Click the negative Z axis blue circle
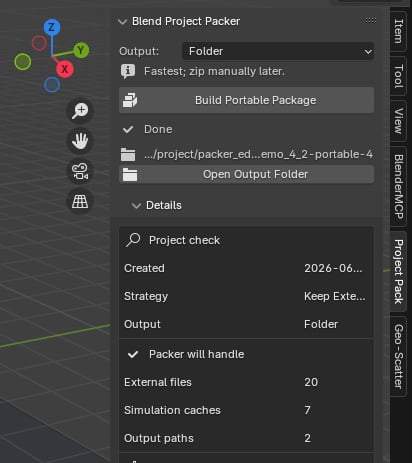 pos(52,85)
